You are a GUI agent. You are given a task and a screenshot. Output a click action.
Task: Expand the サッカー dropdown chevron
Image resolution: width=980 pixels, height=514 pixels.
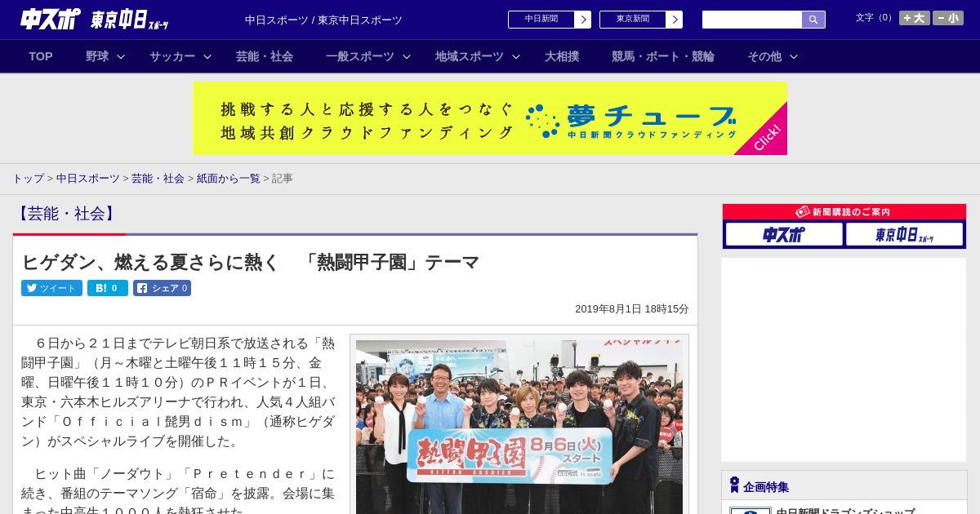pyautogui.click(x=207, y=56)
